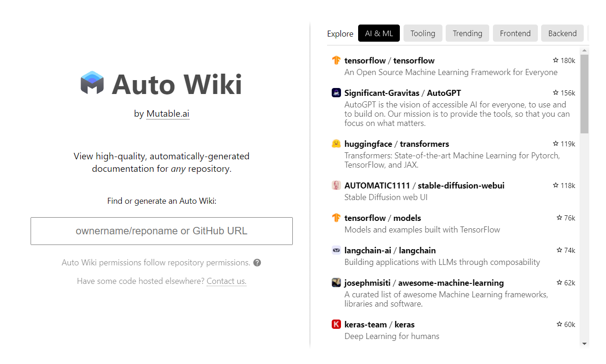Open the Trending tab
This screenshot has height=364, width=606.
(x=467, y=33)
